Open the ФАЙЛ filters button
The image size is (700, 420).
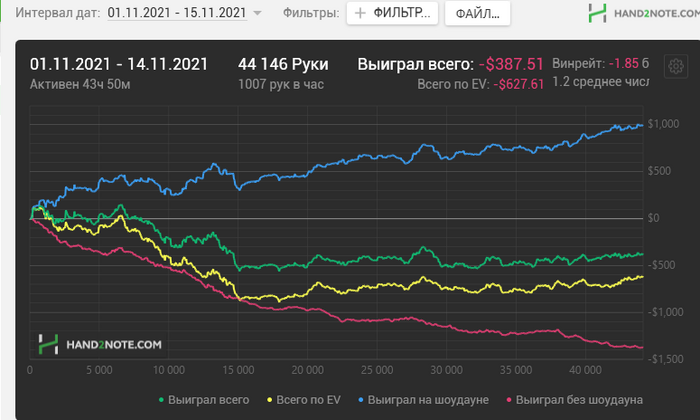coord(477,13)
